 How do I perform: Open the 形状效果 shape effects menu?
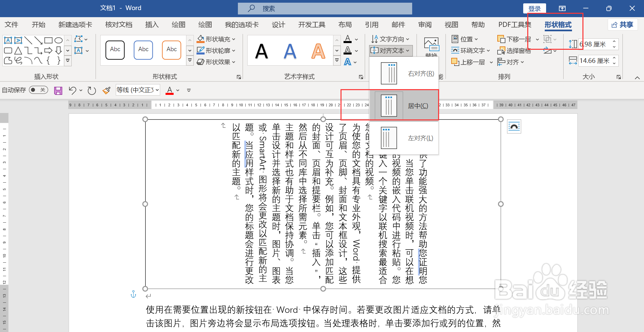click(x=216, y=62)
